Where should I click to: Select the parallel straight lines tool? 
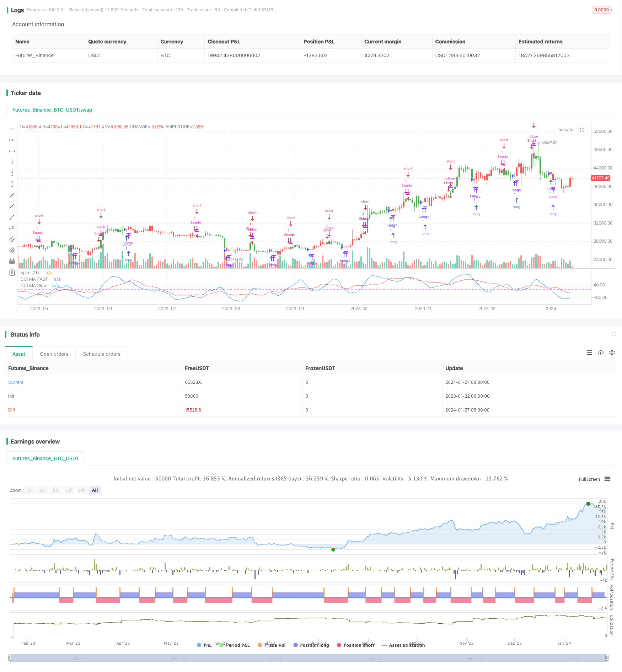pyautogui.click(x=12, y=250)
